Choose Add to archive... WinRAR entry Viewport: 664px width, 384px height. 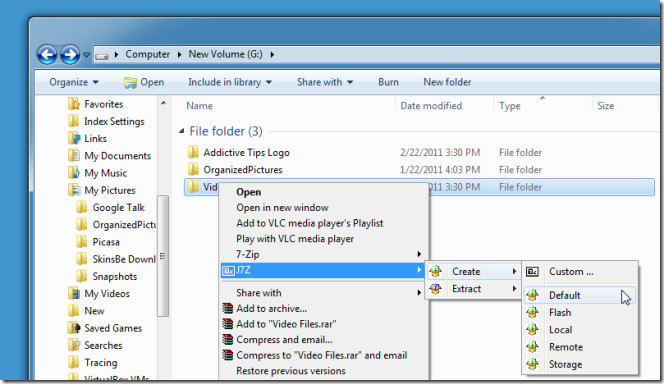point(271,308)
